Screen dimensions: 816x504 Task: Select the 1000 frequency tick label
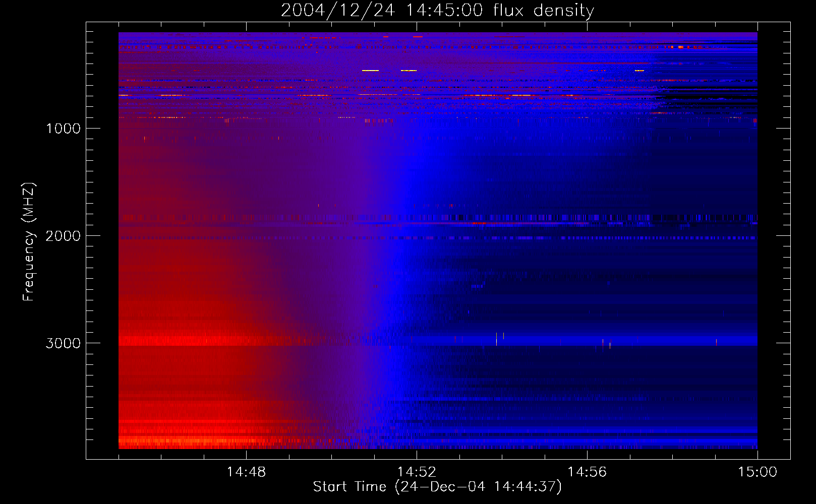click(63, 129)
